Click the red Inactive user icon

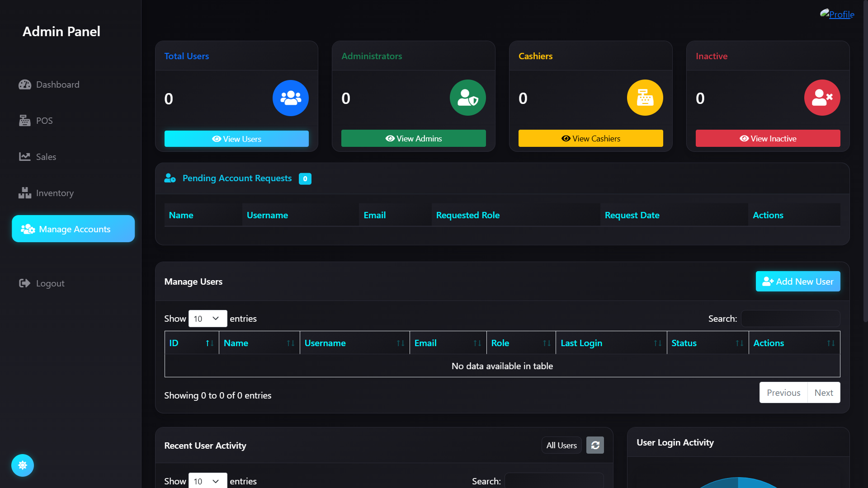tap(822, 98)
